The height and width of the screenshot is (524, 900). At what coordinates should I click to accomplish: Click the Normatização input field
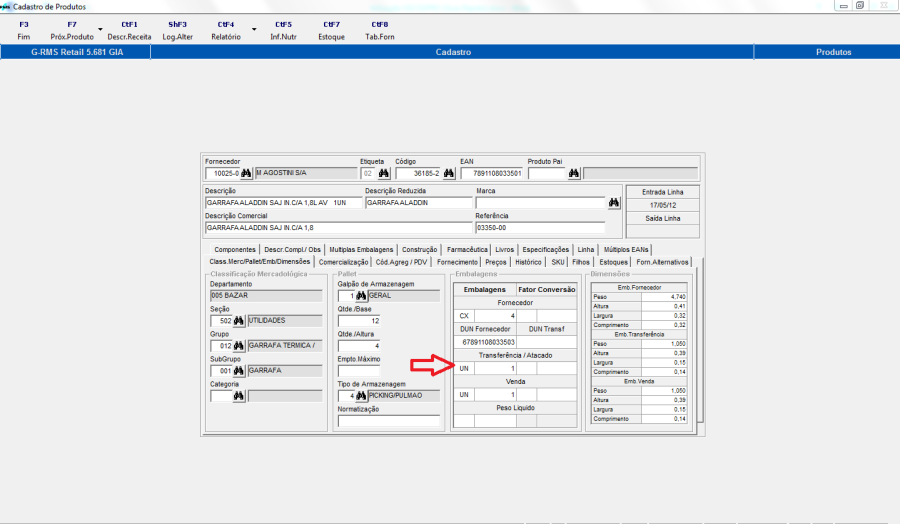coord(389,421)
